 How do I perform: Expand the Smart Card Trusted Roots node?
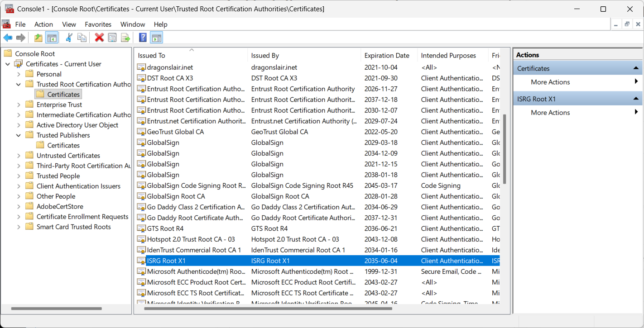(19, 227)
